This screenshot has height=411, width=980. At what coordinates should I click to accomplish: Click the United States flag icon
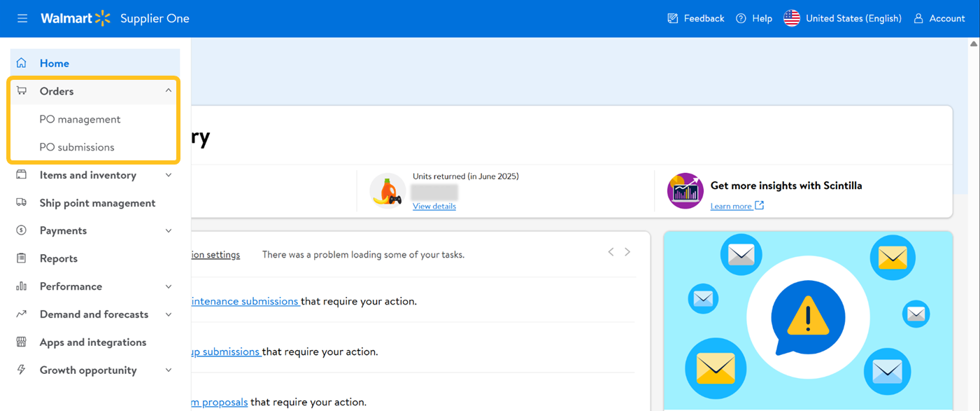point(792,18)
